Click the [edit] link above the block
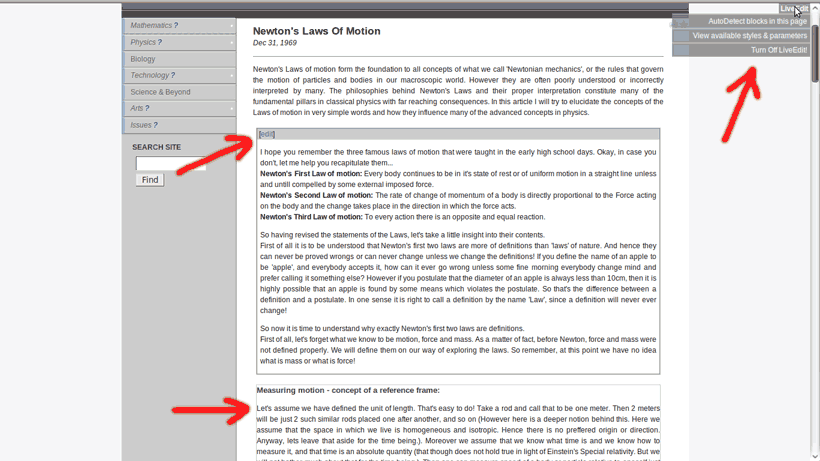The width and height of the screenshot is (820, 461). tap(267, 134)
